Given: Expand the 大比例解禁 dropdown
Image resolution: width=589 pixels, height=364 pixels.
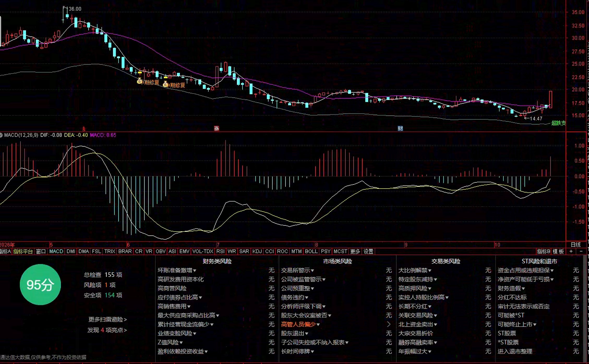Looking at the screenshot, I should click(x=415, y=270).
